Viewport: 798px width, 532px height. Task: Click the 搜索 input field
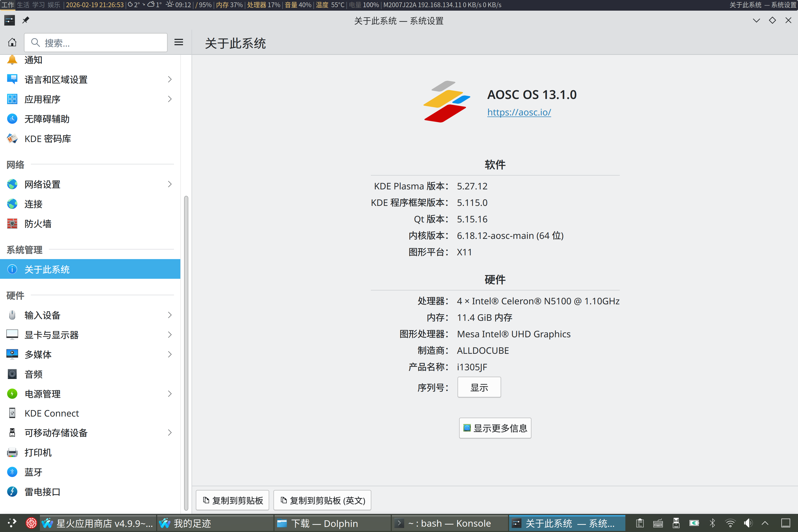tap(96, 42)
